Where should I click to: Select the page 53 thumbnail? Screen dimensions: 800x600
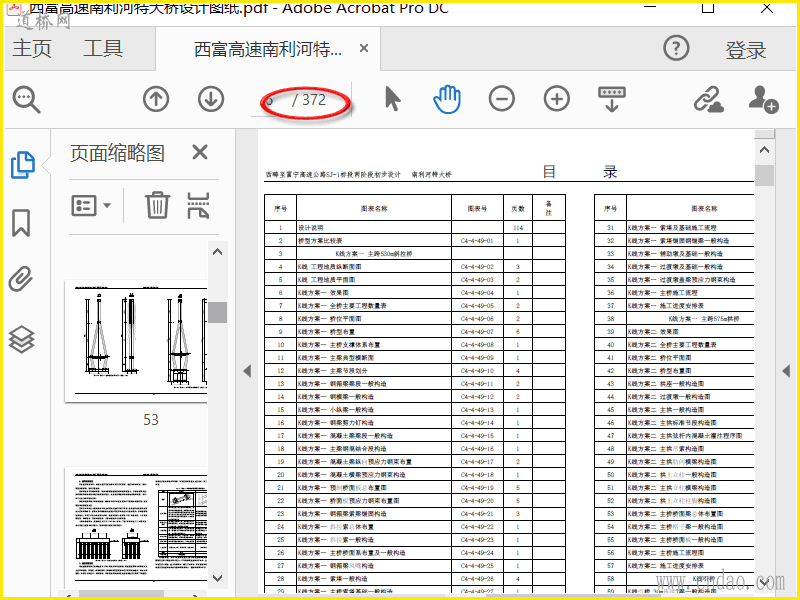pyautogui.click(x=136, y=341)
